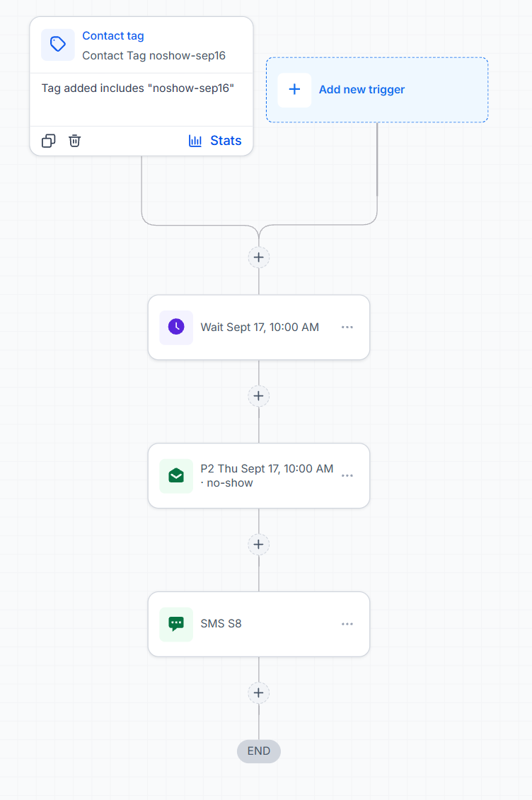Click the Contact tag trigger icon

pyautogui.click(x=57, y=45)
